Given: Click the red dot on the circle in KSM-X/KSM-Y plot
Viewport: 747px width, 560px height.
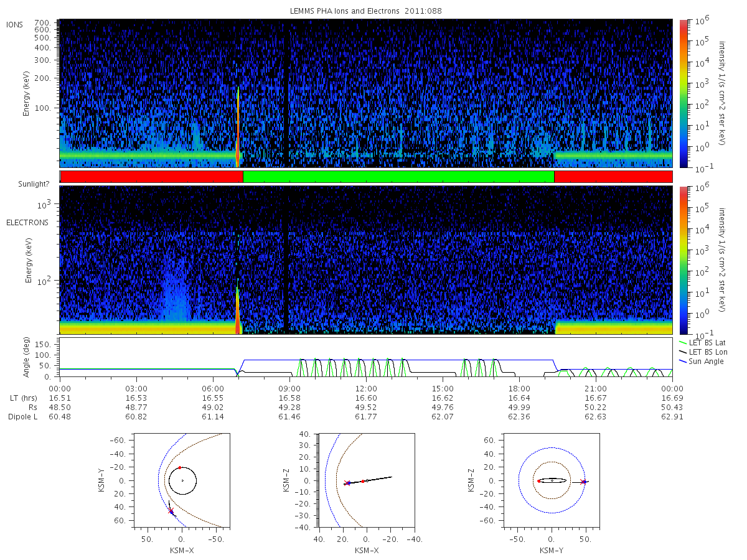Looking at the screenshot, I should [180, 467].
